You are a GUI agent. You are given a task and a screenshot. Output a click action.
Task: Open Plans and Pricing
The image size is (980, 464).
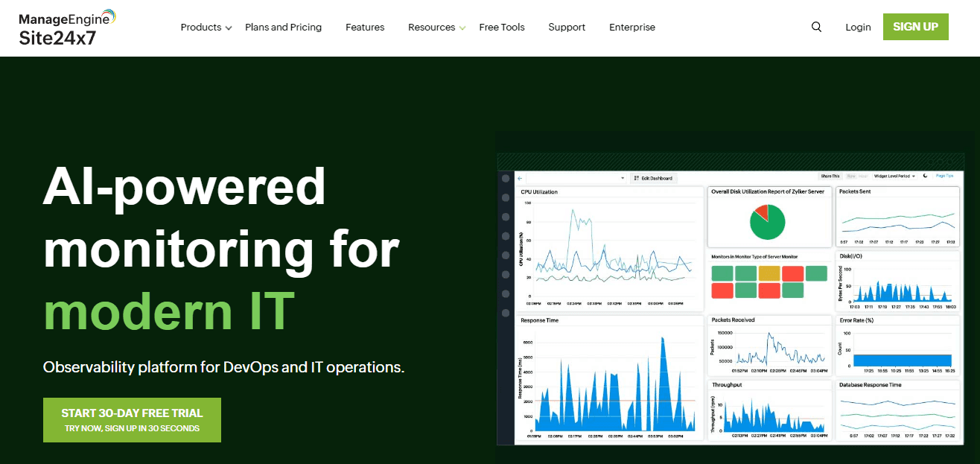tap(284, 27)
